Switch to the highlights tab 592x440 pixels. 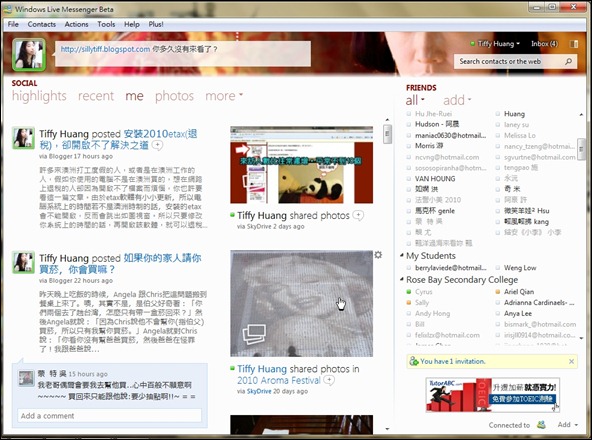coord(39,96)
